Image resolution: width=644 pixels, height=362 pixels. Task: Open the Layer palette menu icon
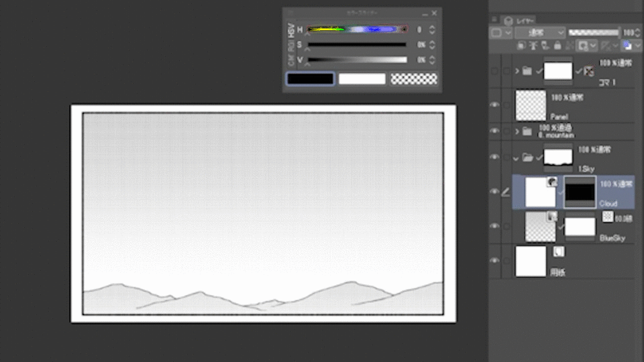[494, 19]
